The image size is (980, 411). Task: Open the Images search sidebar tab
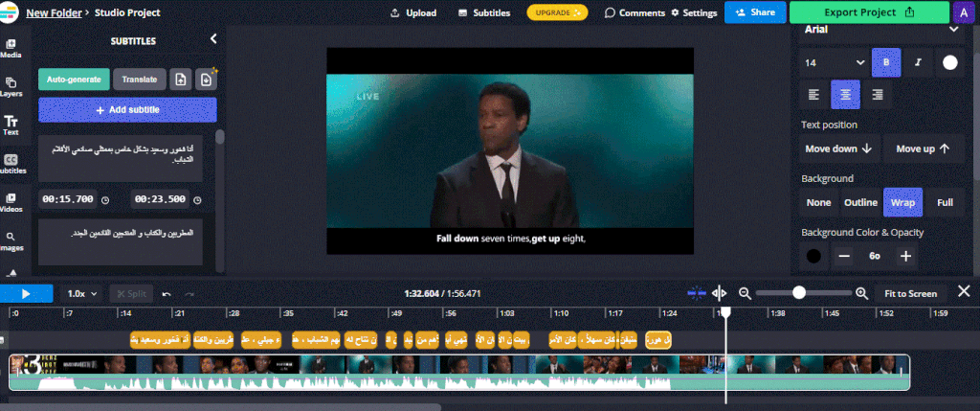click(11, 241)
